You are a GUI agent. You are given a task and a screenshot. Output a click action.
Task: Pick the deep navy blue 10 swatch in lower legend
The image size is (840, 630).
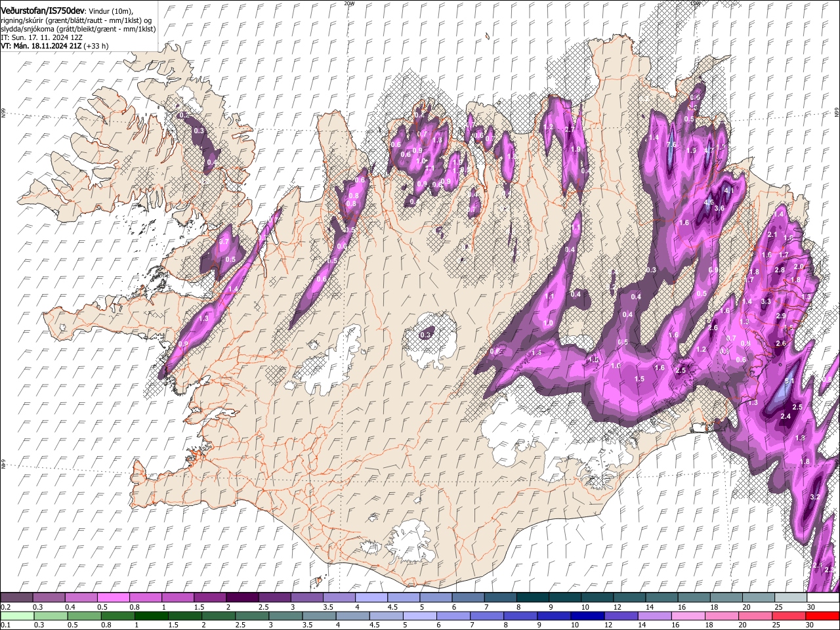pos(587,616)
